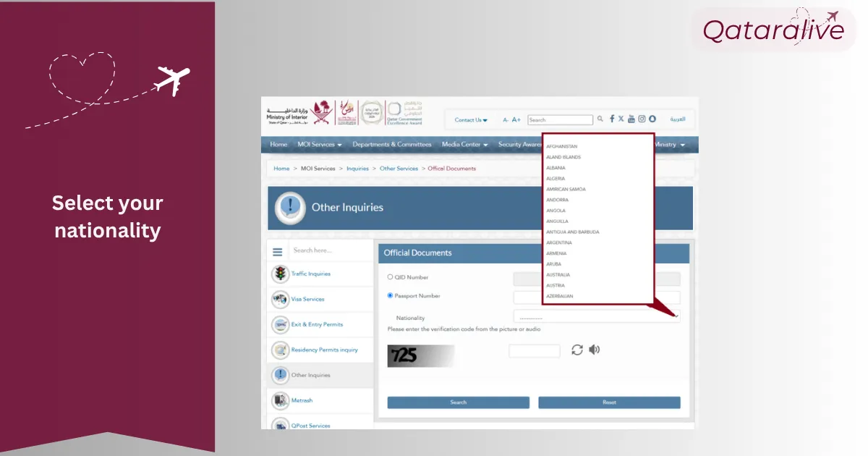Image resolution: width=868 pixels, height=456 pixels.
Task: Expand the Contact Us dropdown
Action: point(471,120)
